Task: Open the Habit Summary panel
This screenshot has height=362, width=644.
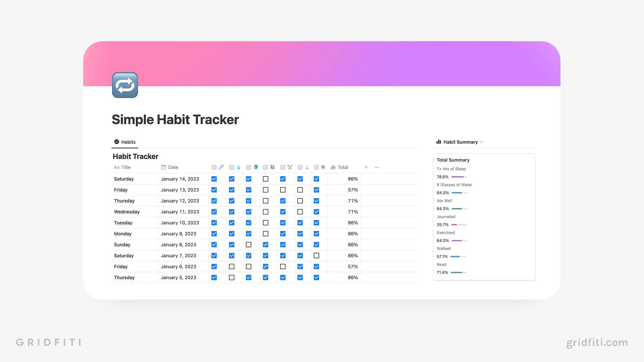Action: (x=459, y=141)
